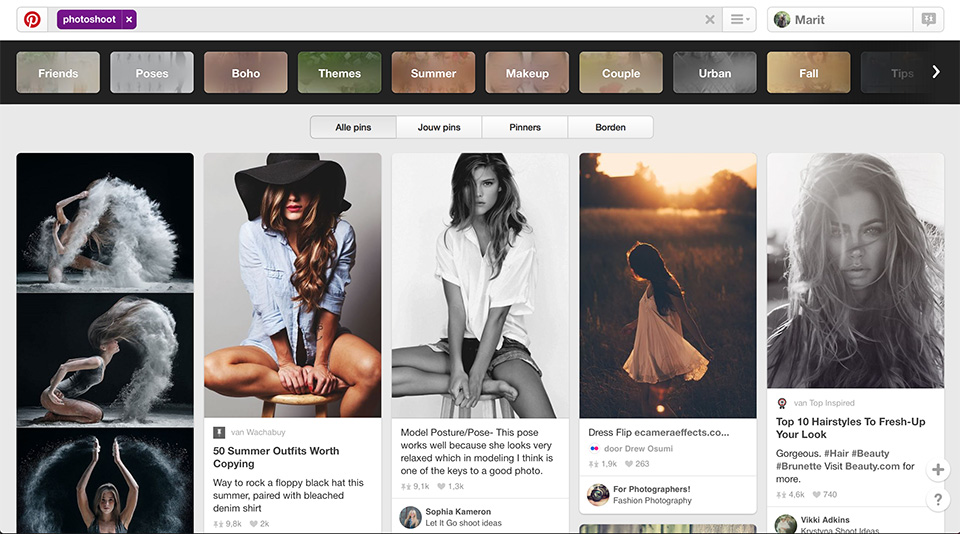Remove the photoshoot search tag

click(x=129, y=20)
